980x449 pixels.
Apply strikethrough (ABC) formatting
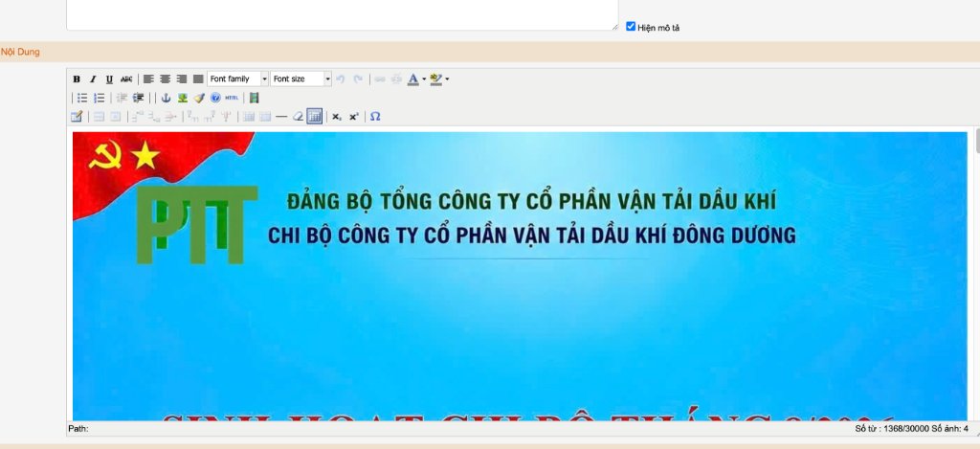[x=126, y=79]
